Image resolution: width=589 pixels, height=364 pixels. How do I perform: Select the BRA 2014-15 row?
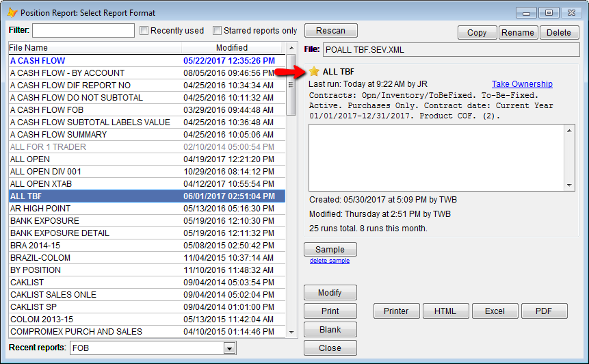tap(147, 246)
